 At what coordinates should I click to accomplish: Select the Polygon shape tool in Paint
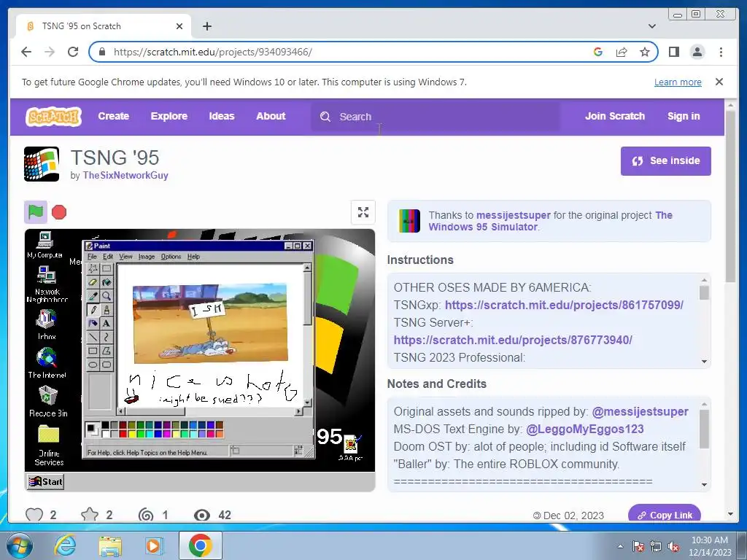pos(107,351)
